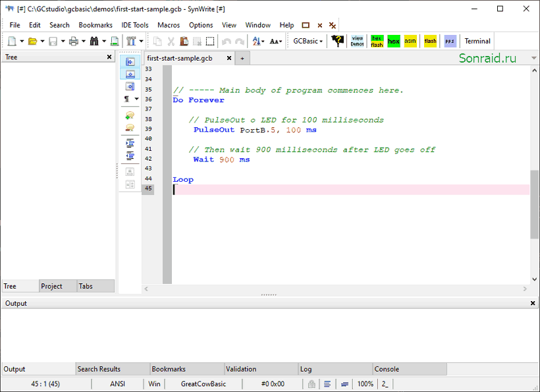Expand the Save dropdown arrow
Screen dimensions: 540x392
[63, 42]
